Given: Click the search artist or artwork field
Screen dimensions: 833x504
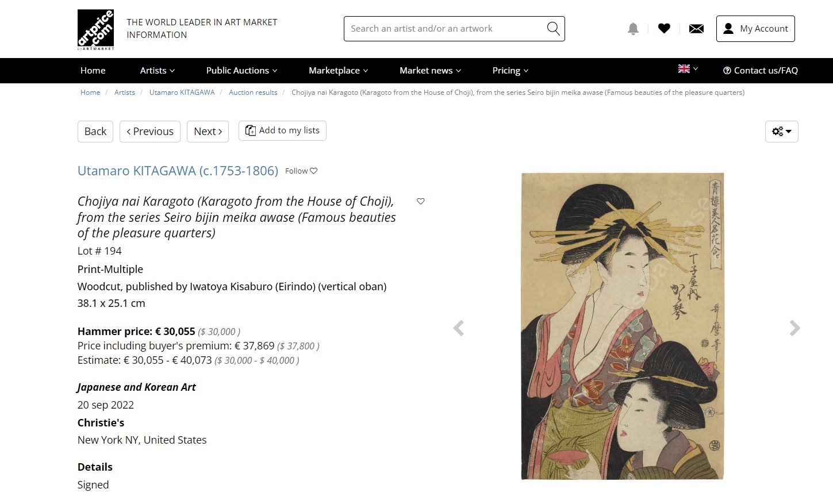Looking at the screenshot, I should point(454,29).
